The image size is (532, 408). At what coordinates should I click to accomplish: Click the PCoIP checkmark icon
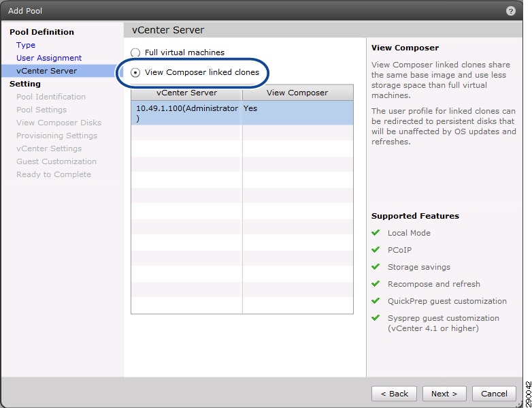click(376, 250)
